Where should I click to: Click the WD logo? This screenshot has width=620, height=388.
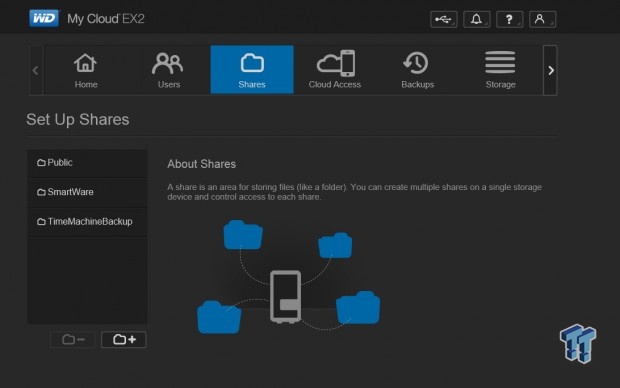click(44, 18)
